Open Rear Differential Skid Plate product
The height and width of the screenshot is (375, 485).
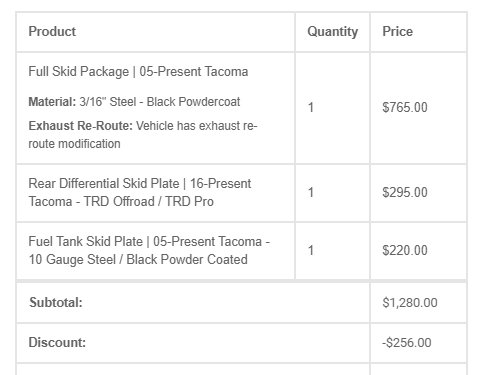pos(140,192)
